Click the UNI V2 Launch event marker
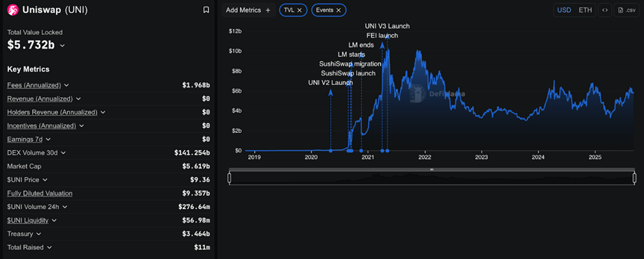 (x=331, y=151)
